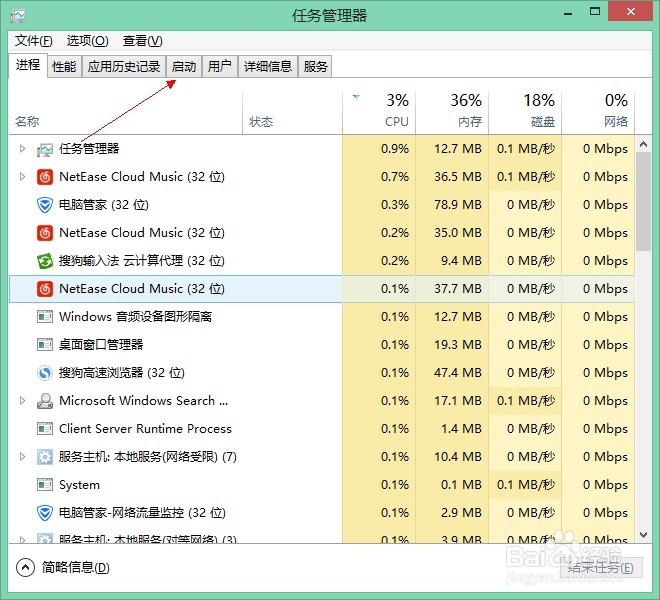660x600 pixels.
Task: Click the 9.4 MB memory value
Action: [461, 261]
